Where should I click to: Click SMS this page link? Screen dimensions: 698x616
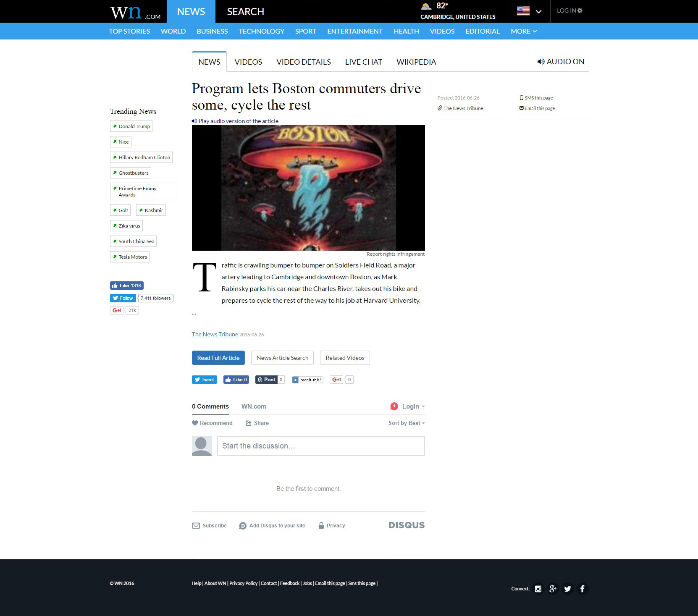[536, 98]
